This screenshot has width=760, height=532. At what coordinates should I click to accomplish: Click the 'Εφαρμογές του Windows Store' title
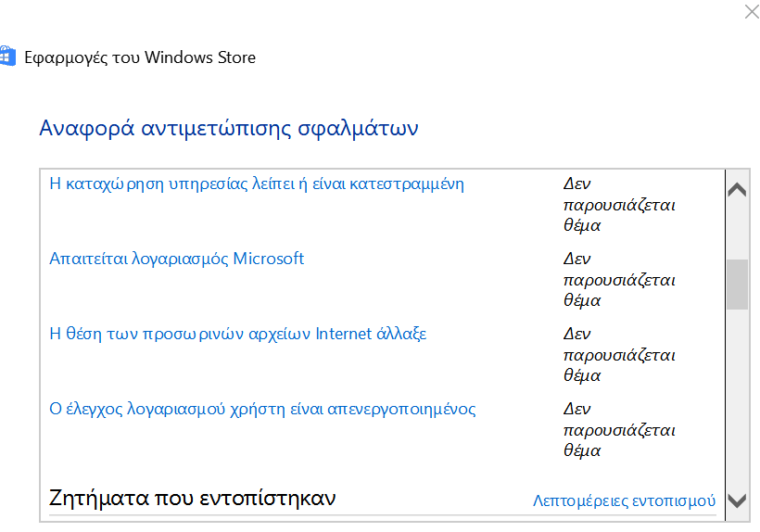140,57
